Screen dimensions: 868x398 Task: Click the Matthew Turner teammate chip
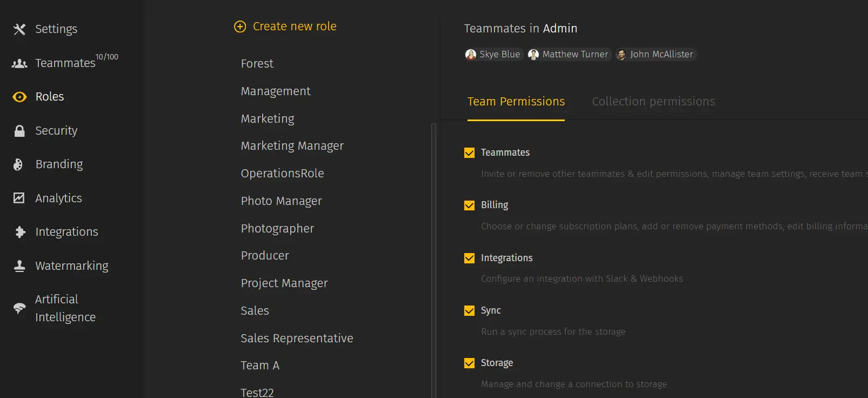click(570, 55)
